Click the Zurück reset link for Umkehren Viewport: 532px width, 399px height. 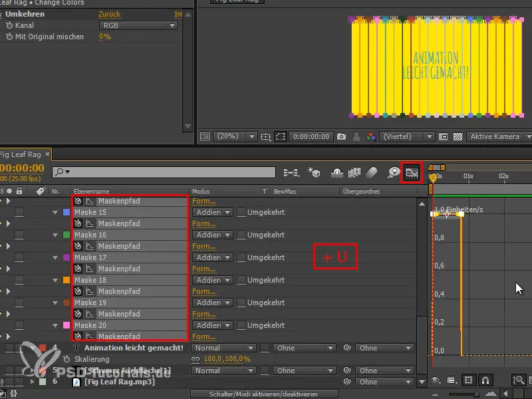(109, 14)
